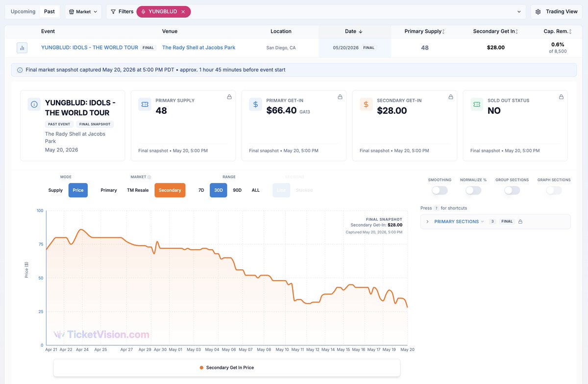Screen dimensions: 588x384
Task: Toggle the Normalize % switch
Action: tap(473, 190)
